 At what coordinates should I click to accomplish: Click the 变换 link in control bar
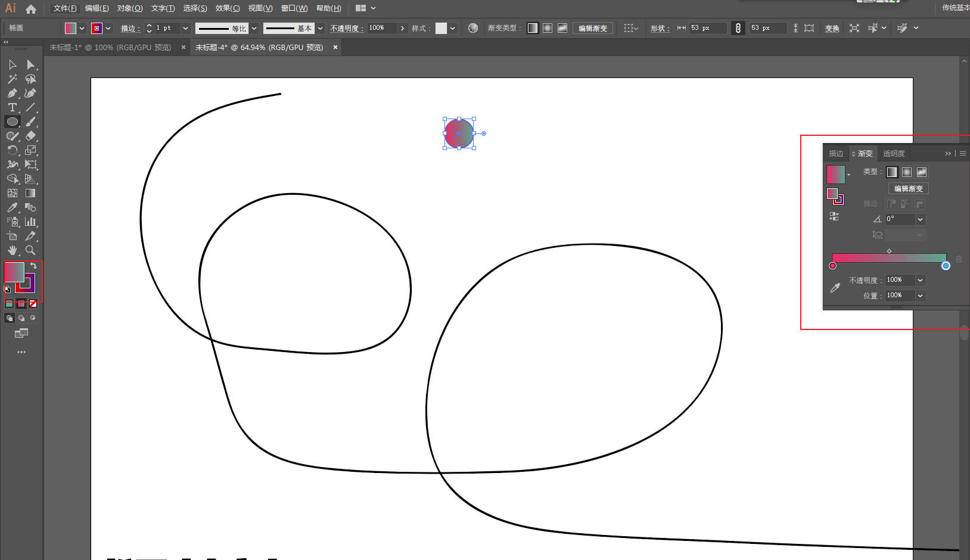pos(832,29)
